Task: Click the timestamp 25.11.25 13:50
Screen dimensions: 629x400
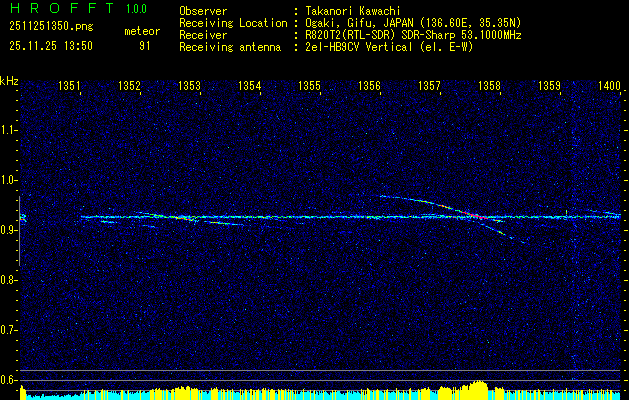Action: coord(51,46)
